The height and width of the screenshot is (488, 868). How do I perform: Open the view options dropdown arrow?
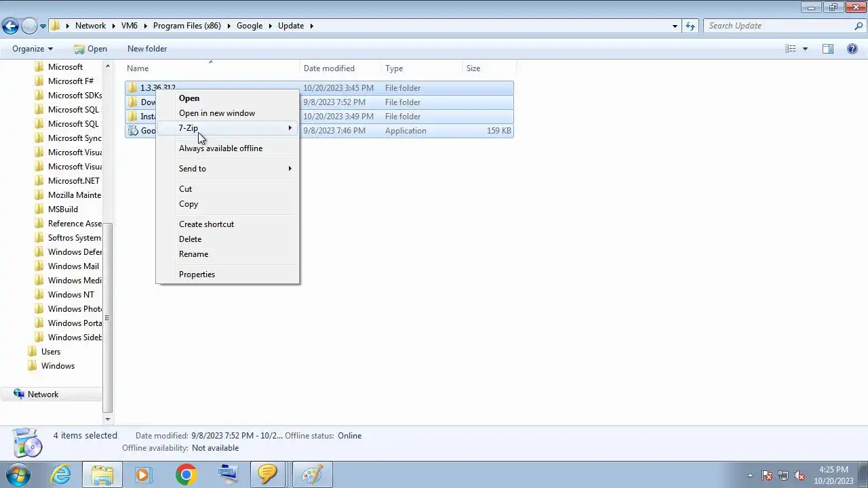805,49
